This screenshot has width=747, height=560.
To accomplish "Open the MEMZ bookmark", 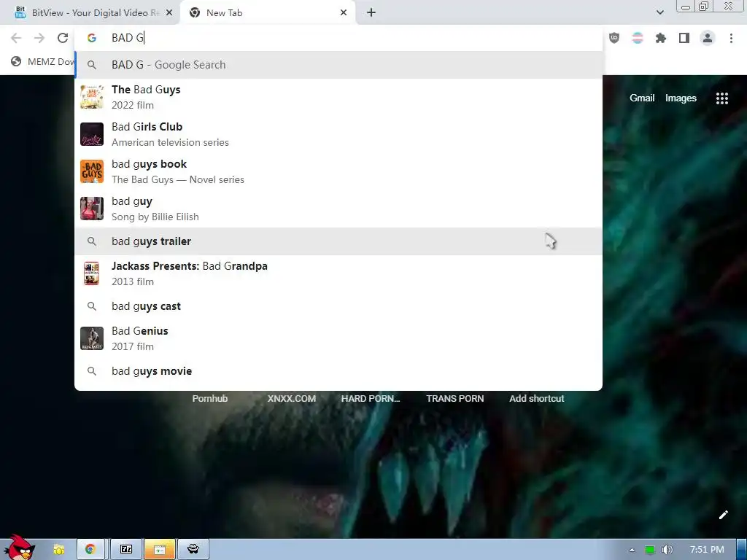I will point(43,61).
